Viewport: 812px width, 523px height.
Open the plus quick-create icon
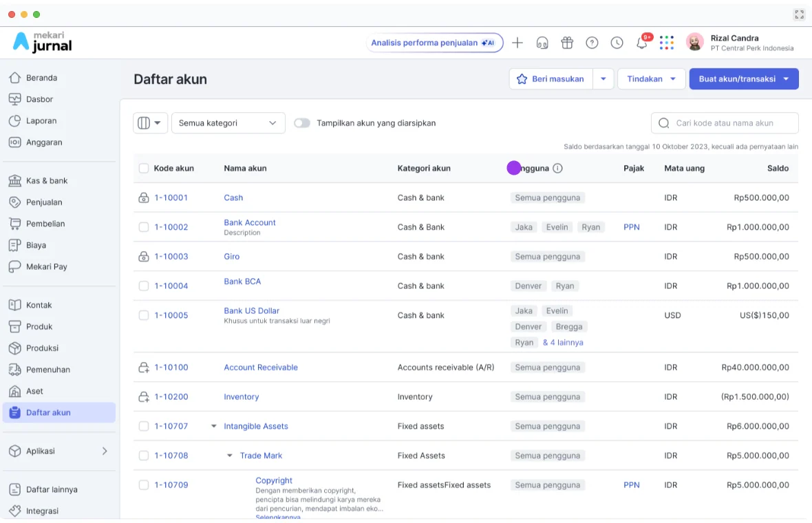pyautogui.click(x=517, y=43)
